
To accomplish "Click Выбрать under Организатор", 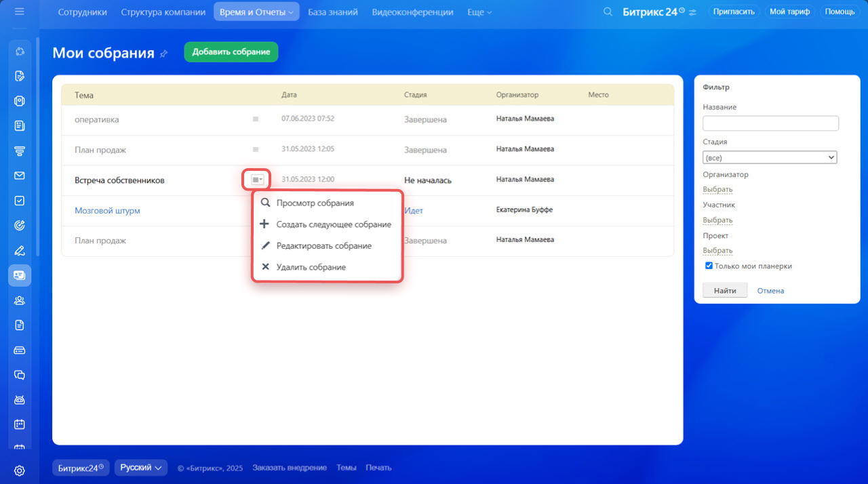I will (x=717, y=189).
